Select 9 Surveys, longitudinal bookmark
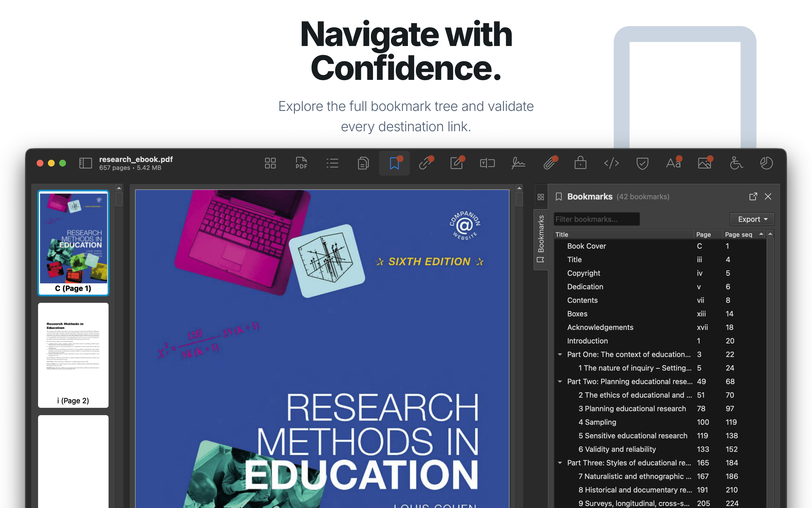 tap(660, 503)
